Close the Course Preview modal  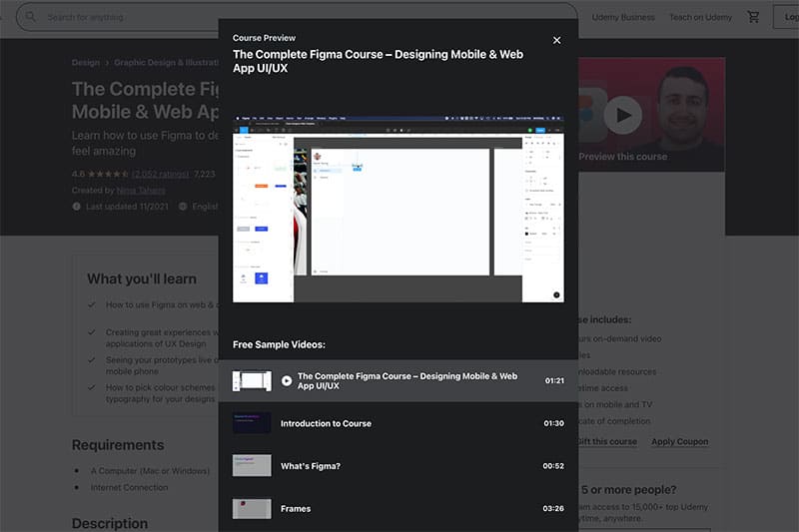[557, 40]
